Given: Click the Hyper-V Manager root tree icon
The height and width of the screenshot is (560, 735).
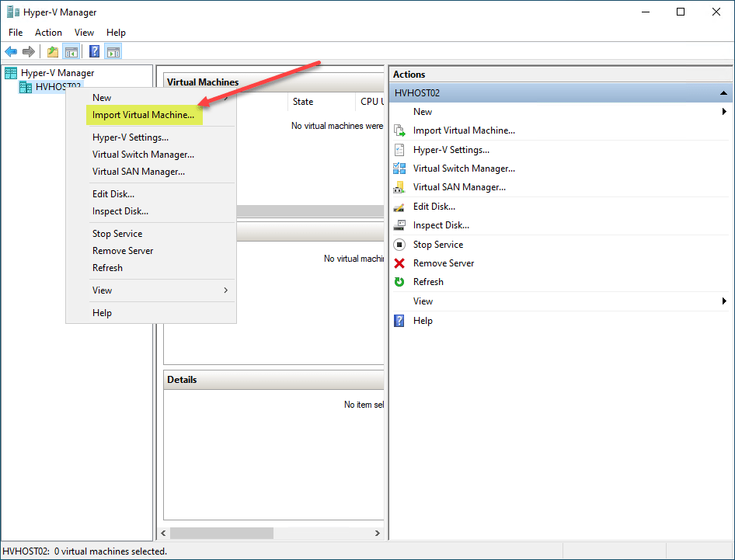Looking at the screenshot, I should point(11,73).
